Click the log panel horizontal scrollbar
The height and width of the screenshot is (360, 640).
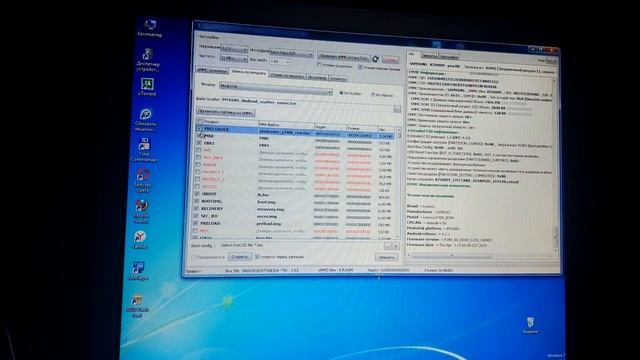click(x=480, y=256)
